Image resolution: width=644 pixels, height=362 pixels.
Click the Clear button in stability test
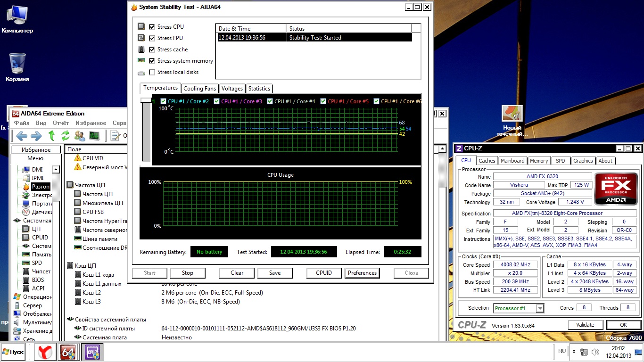[x=237, y=273]
